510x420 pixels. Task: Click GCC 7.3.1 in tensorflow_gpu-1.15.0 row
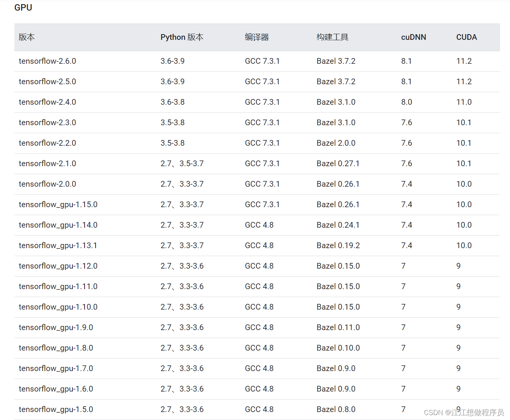[x=262, y=204]
